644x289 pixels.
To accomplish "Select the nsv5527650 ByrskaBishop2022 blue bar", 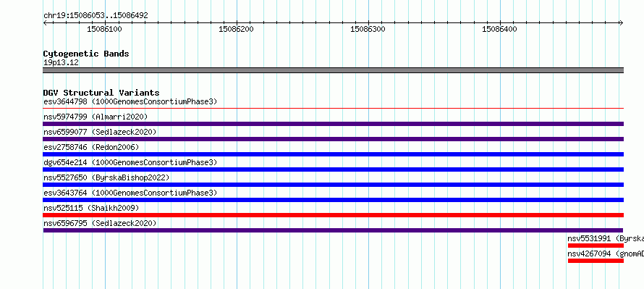I will coord(333,185).
